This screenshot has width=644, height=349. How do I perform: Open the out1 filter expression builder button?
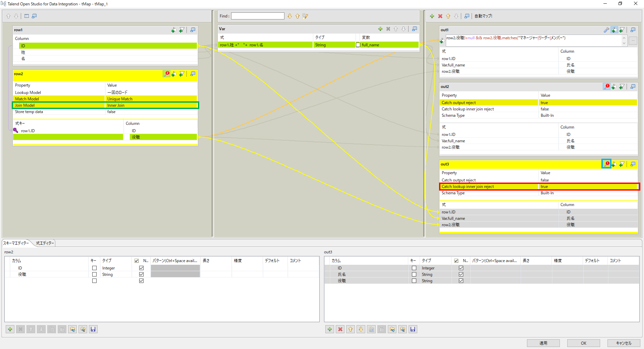click(x=633, y=41)
